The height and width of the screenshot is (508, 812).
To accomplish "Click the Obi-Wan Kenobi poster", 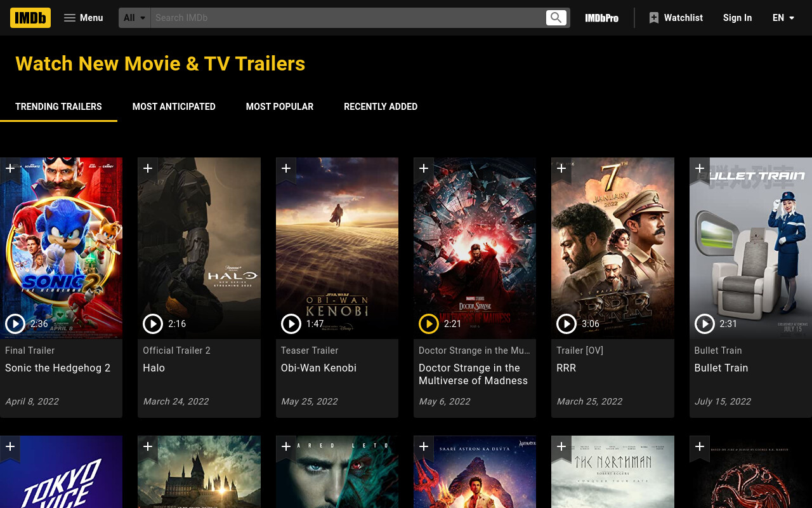I will pos(337,248).
